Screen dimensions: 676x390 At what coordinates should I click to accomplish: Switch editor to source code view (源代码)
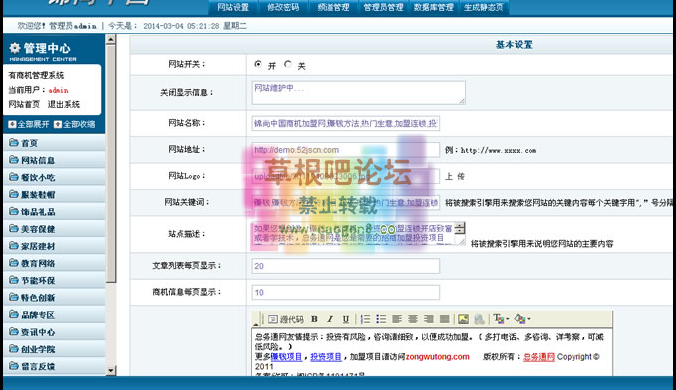pyautogui.click(x=286, y=319)
